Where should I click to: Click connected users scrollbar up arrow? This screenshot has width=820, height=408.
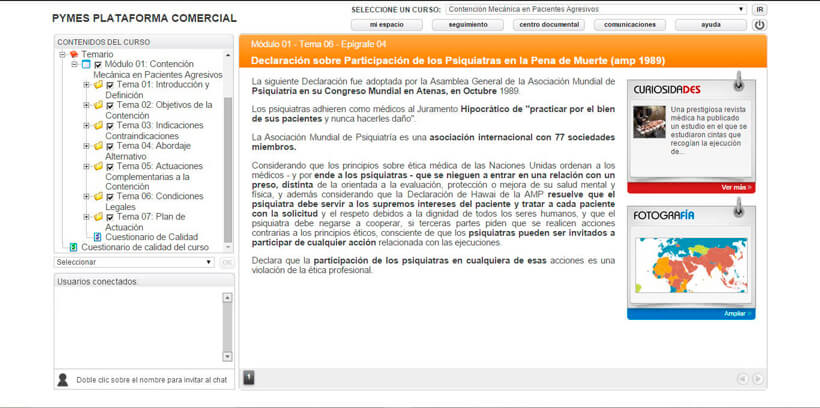pos(227,298)
